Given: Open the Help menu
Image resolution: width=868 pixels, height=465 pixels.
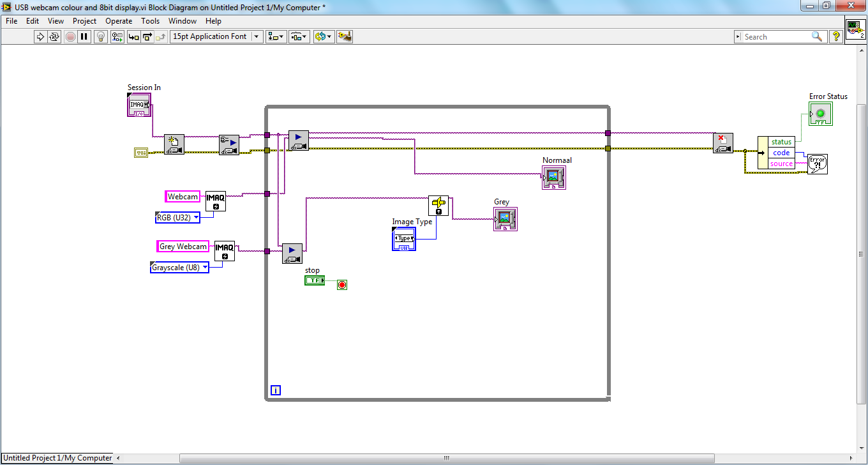Looking at the screenshot, I should 213,21.
